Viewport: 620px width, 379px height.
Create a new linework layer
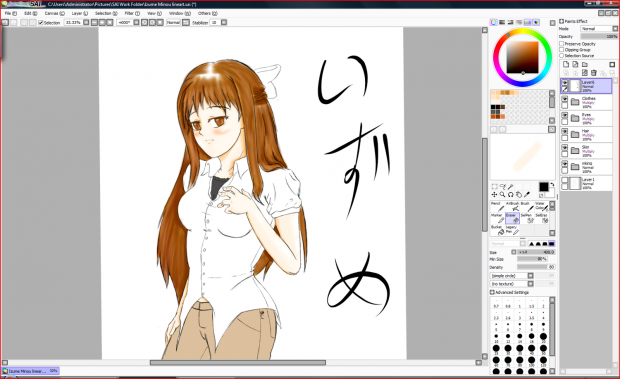click(x=575, y=64)
